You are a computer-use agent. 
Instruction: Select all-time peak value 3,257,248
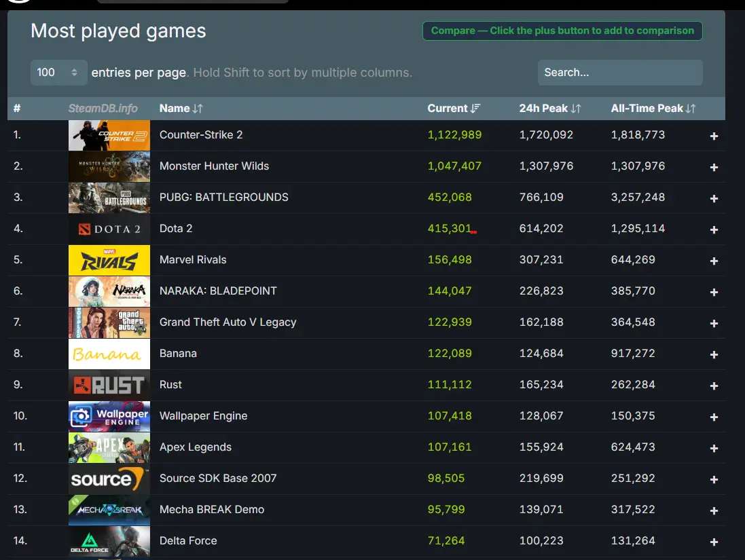point(638,198)
